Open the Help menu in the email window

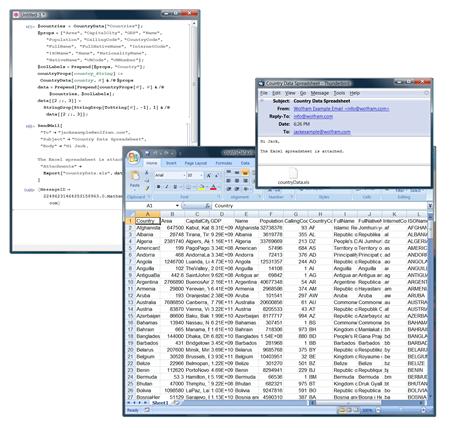click(355, 93)
